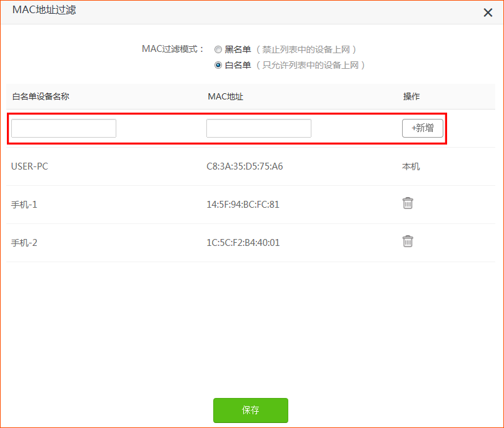
Task: Click MAC address C8:3A:35:D5:75:A6
Action: tap(246, 166)
